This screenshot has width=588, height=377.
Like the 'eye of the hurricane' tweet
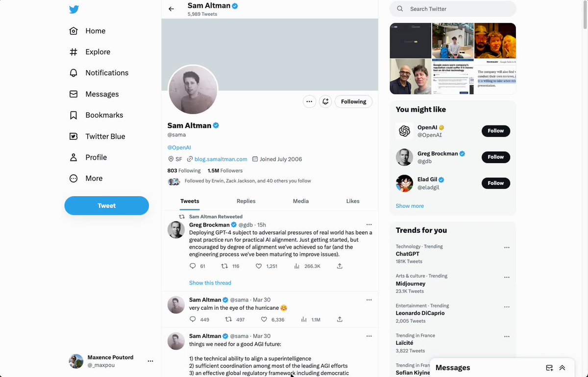pos(264,320)
